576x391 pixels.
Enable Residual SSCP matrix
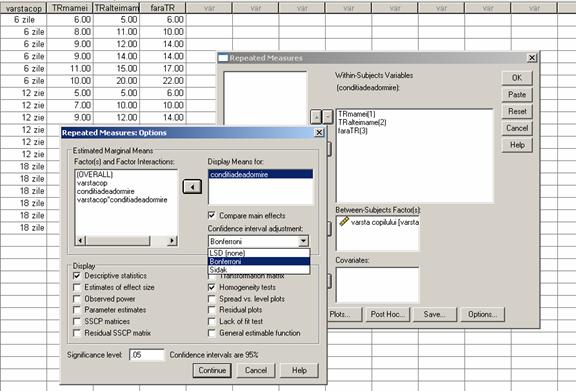77,333
